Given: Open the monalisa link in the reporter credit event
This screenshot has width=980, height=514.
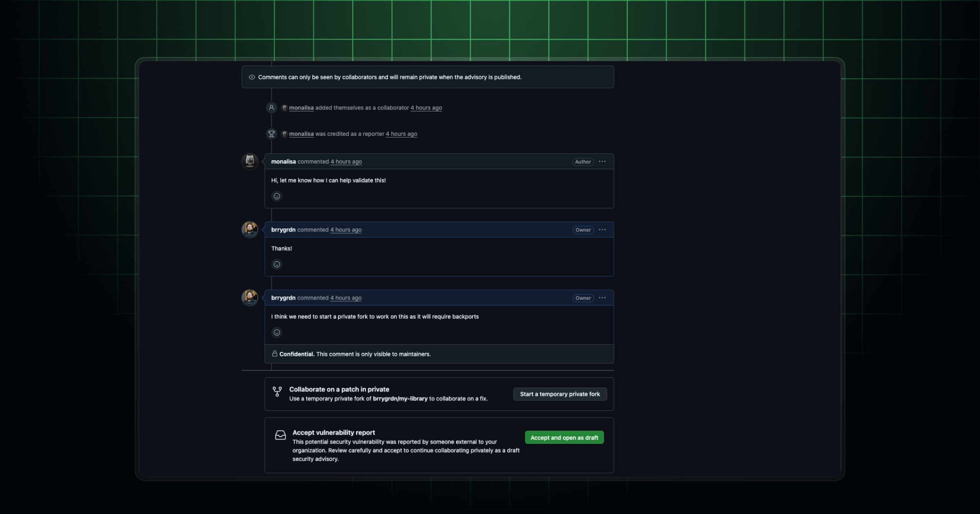Looking at the screenshot, I should (x=301, y=134).
